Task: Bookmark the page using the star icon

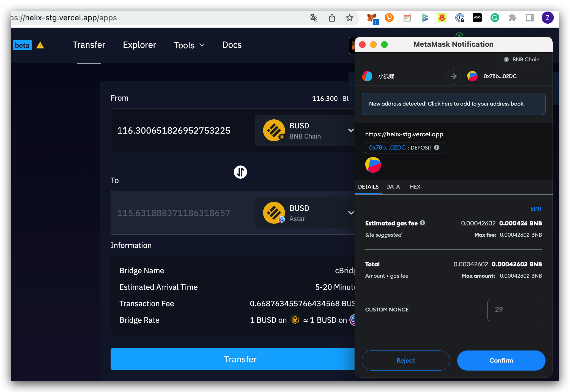Action: pyautogui.click(x=349, y=18)
